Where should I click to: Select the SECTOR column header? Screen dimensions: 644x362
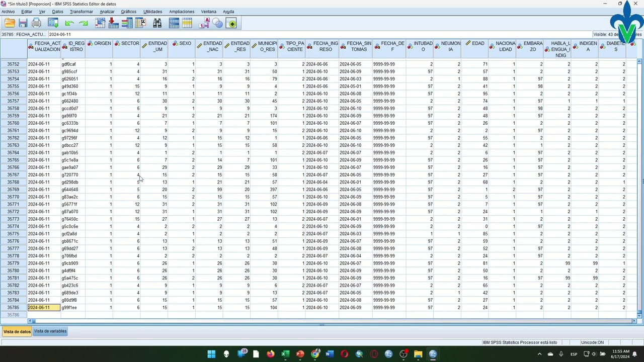pyautogui.click(x=127, y=49)
